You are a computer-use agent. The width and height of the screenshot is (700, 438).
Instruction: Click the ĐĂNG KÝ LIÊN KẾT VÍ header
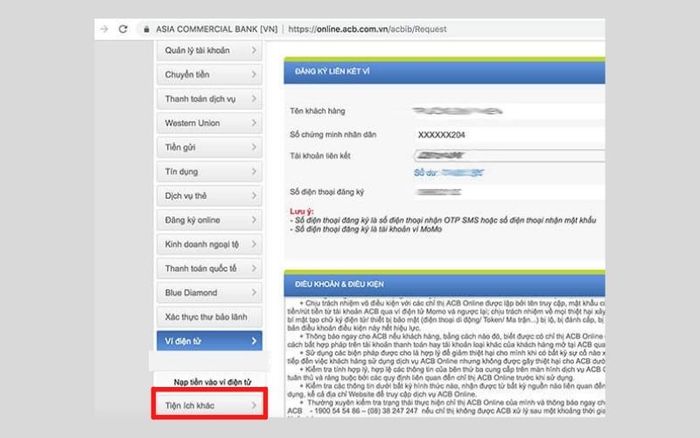coord(333,71)
